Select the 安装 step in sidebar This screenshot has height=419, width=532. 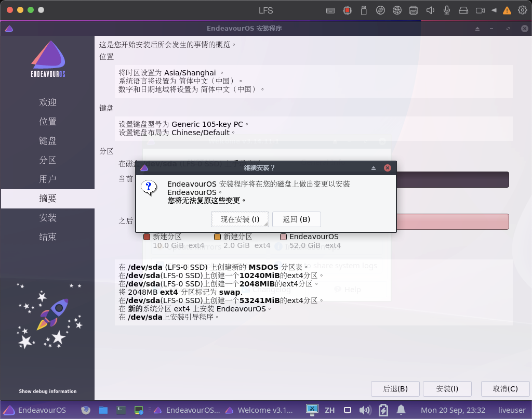(x=47, y=218)
